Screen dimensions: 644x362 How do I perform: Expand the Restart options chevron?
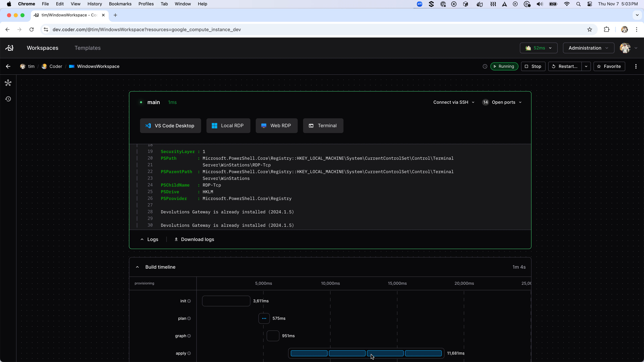(586, 67)
